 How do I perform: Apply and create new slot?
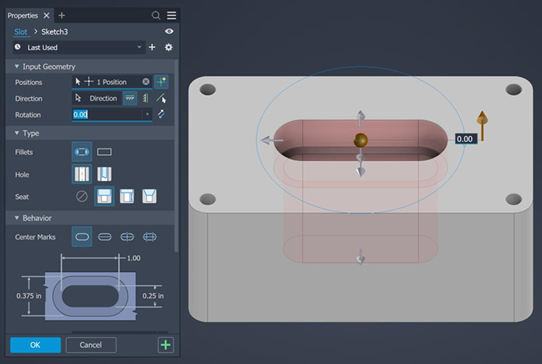166,345
